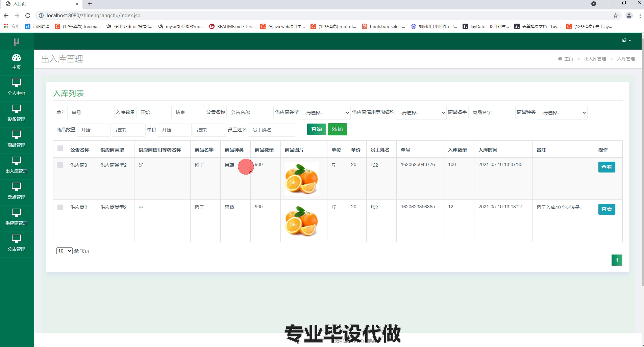Open 百度翻译 bookmark
This screenshot has height=347, width=644.
[x=38, y=26]
